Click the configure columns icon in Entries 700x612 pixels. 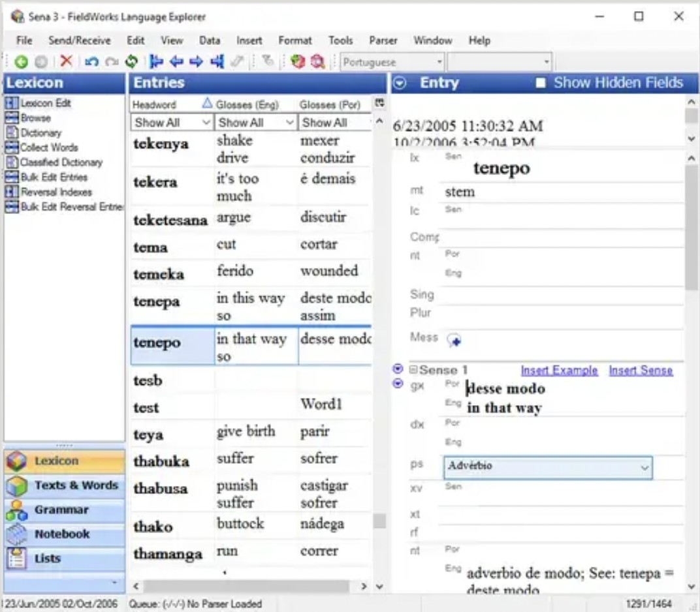(379, 103)
